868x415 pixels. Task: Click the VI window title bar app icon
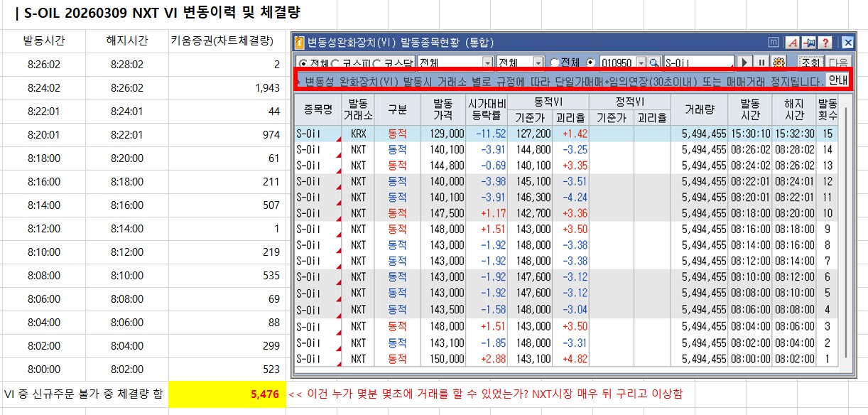coord(300,43)
